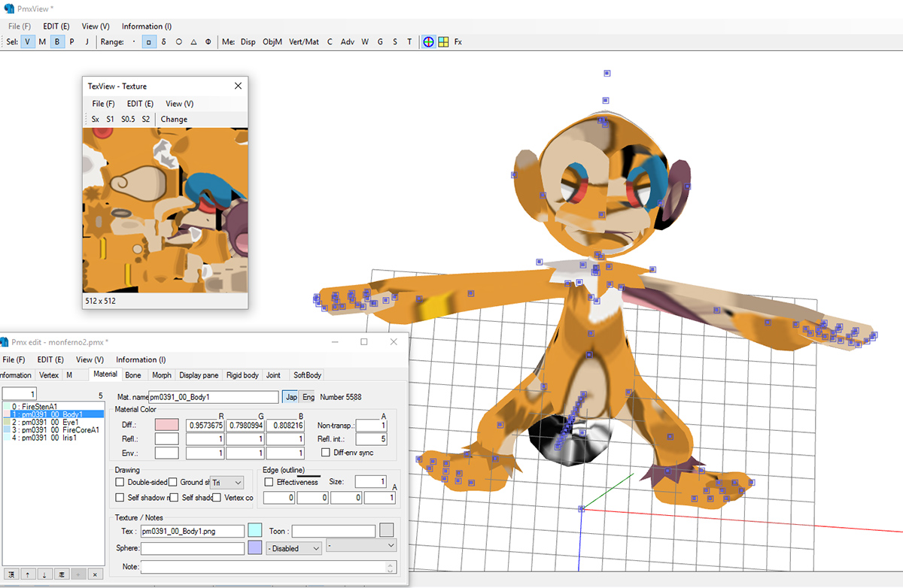
Task: Switch material name to Eng
Action: tap(309, 396)
